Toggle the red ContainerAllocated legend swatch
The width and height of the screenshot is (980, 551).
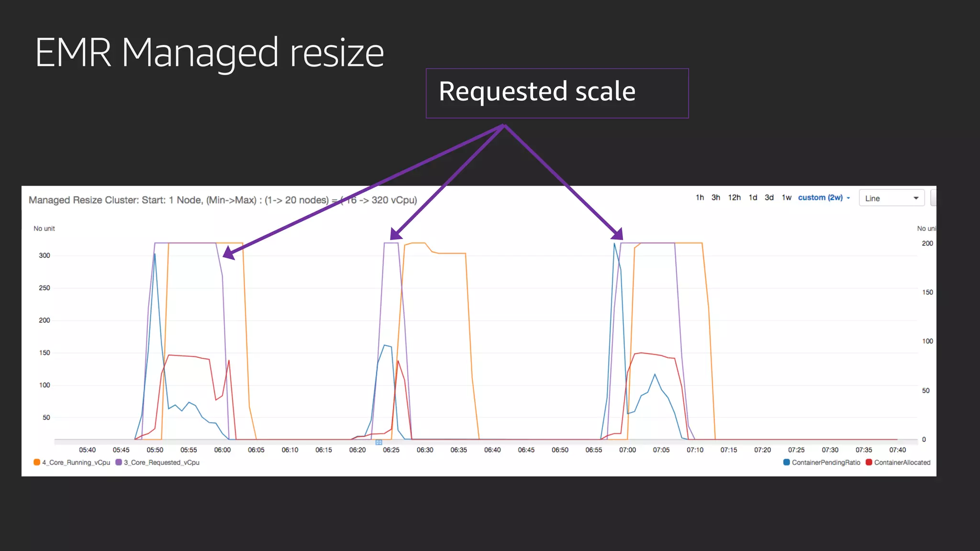point(869,463)
